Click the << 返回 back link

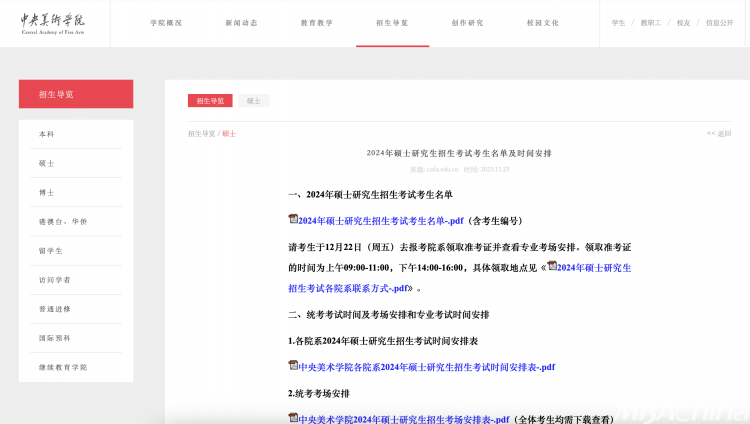point(719,134)
